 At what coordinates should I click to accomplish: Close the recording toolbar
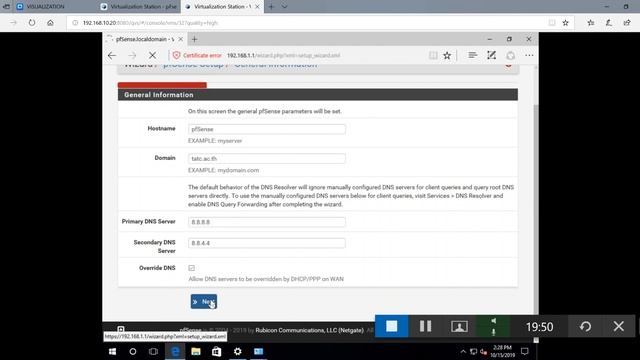click(x=619, y=326)
